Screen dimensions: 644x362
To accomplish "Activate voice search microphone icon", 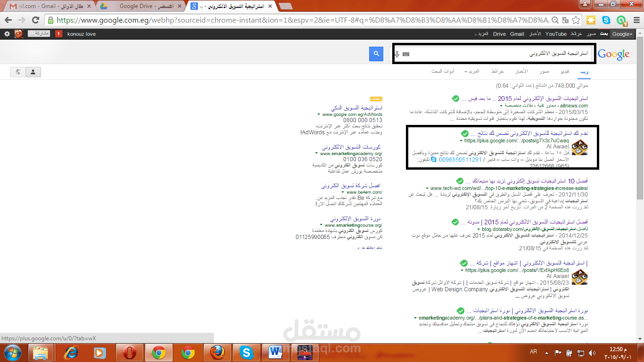I will tap(397, 54).
